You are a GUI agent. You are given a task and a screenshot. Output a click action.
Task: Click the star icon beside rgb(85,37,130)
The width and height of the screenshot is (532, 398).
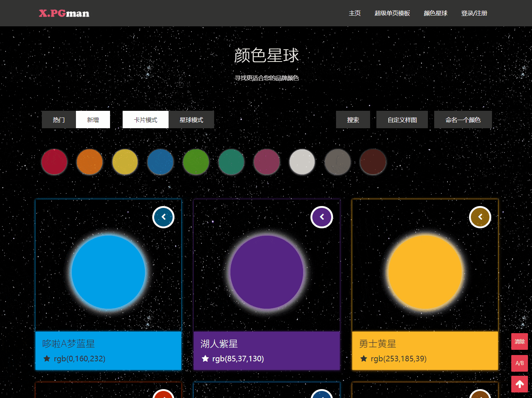pos(205,358)
